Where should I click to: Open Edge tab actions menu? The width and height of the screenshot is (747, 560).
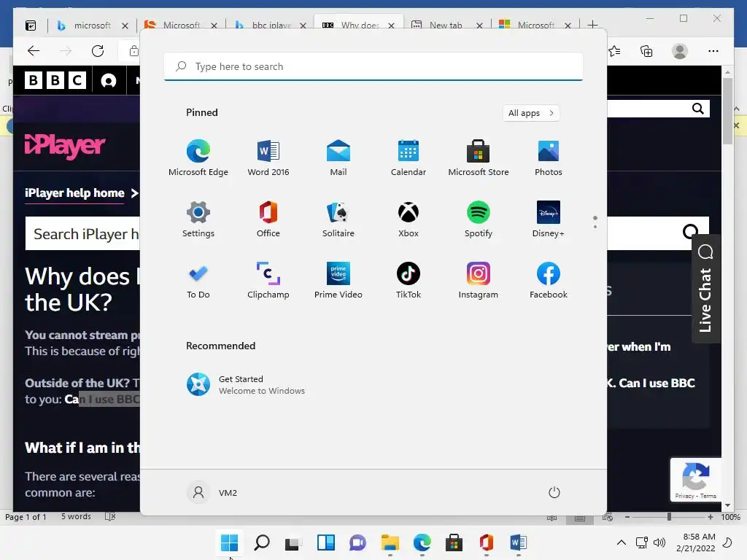[x=31, y=26]
